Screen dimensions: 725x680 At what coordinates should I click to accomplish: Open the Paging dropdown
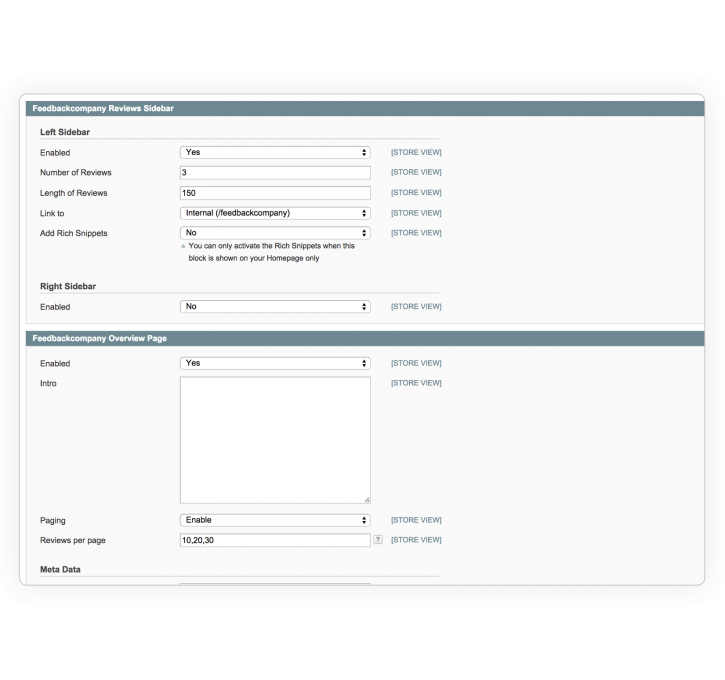click(275, 520)
